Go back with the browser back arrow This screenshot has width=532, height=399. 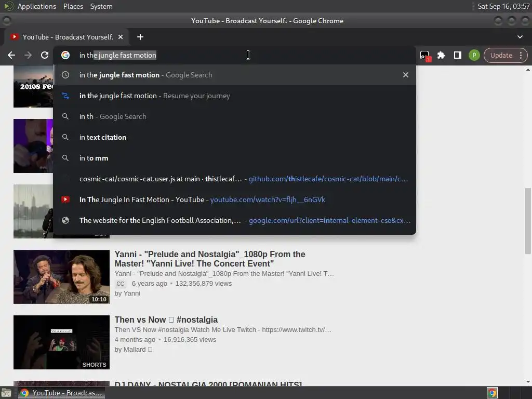(x=11, y=55)
